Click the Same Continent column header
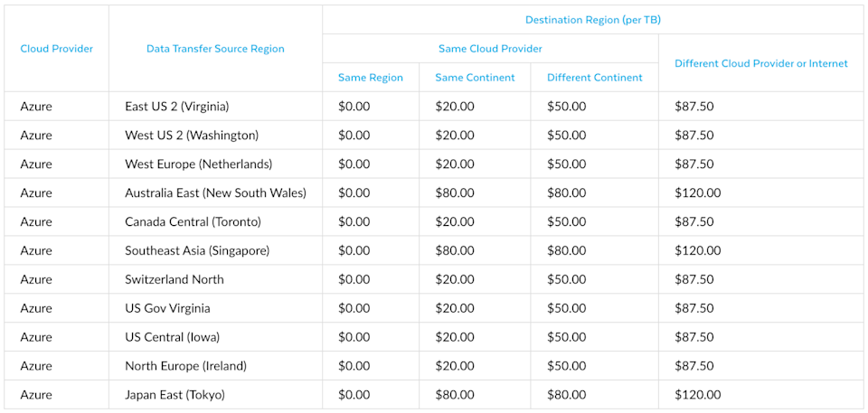 475,78
